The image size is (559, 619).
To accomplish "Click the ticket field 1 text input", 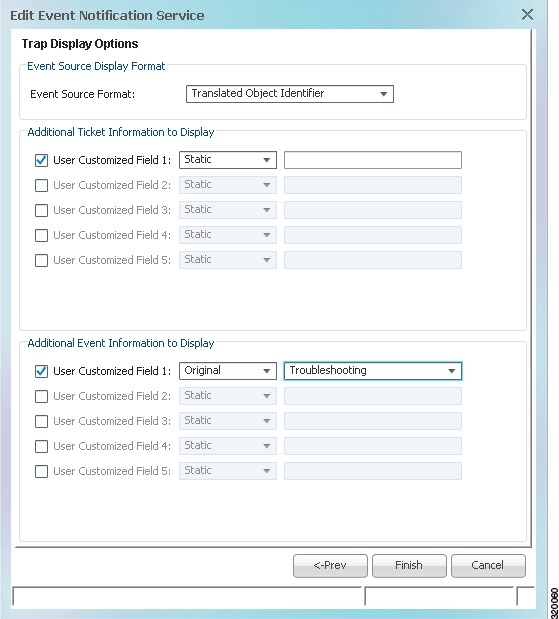I will tap(373, 160).
